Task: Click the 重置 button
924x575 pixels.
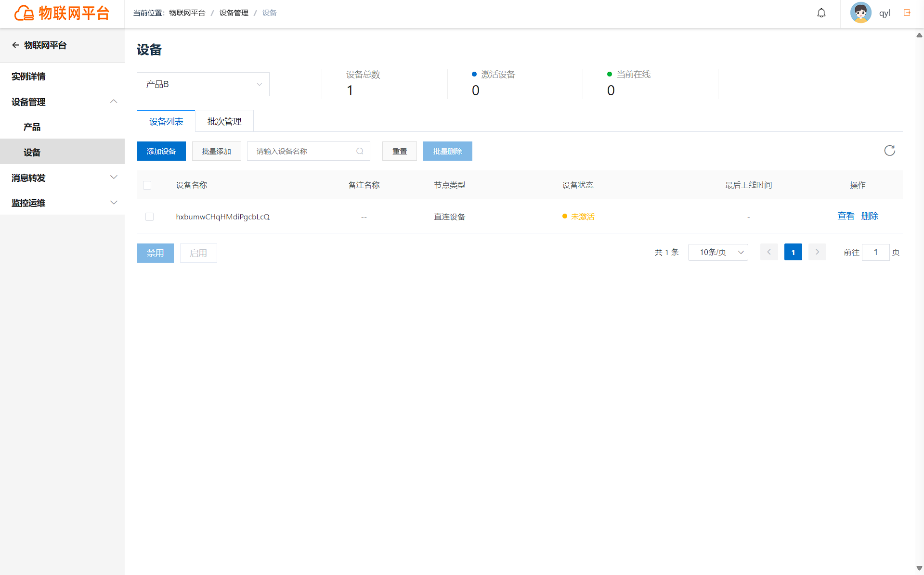Action: 400,151
